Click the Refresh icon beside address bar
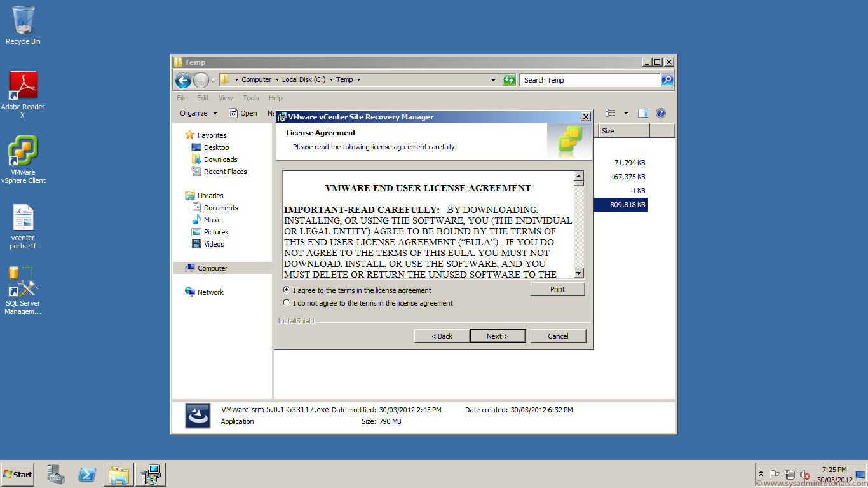868x488 pixels. click(x=509, y=80)
